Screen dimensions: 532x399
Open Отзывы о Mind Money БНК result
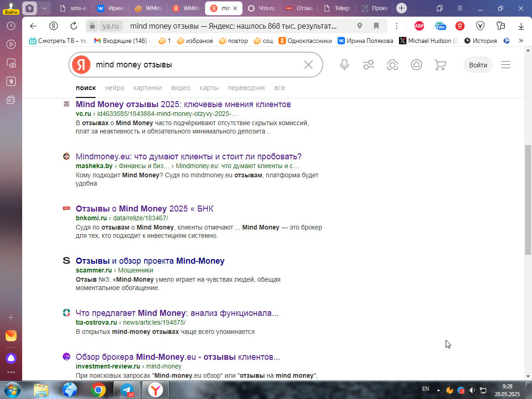click(x=145, y=209)
